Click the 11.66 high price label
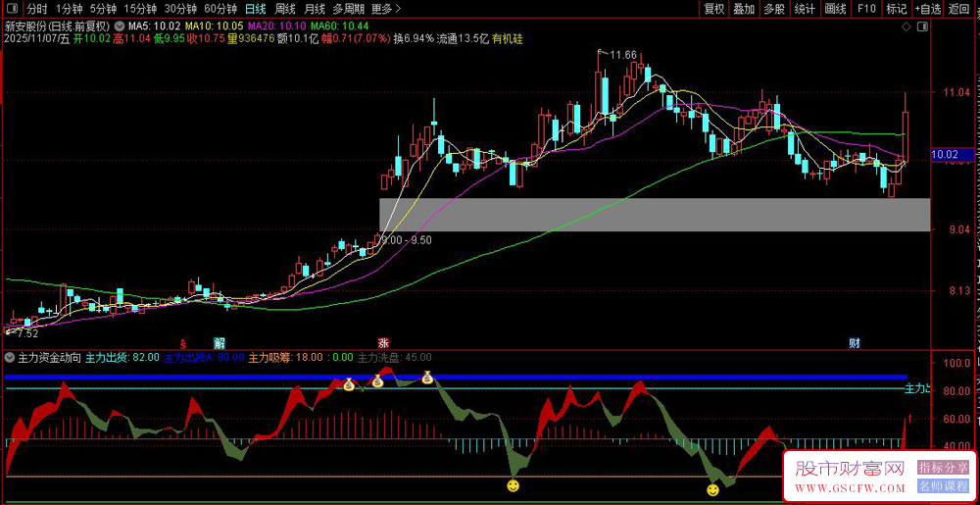The width and height of the screenshot is (980, 505). (623, 55)
